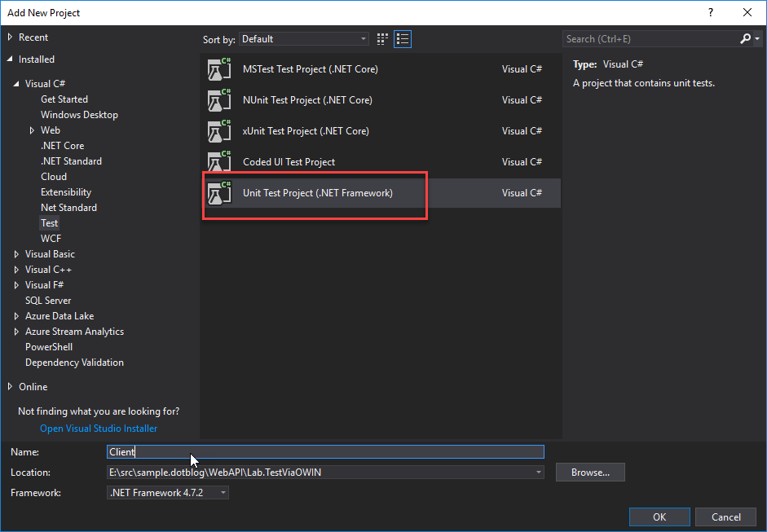This screenshot has width=767, height=532.
Task: Open the dialog help question mark
Action: (711, 13)
